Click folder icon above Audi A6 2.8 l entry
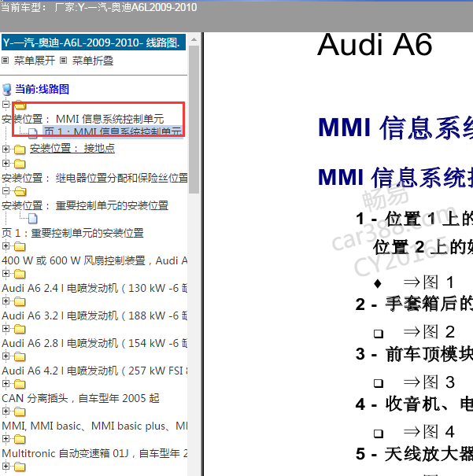This screenshot has width=473, height=476. pyautogui.click(x=20, y=330)
